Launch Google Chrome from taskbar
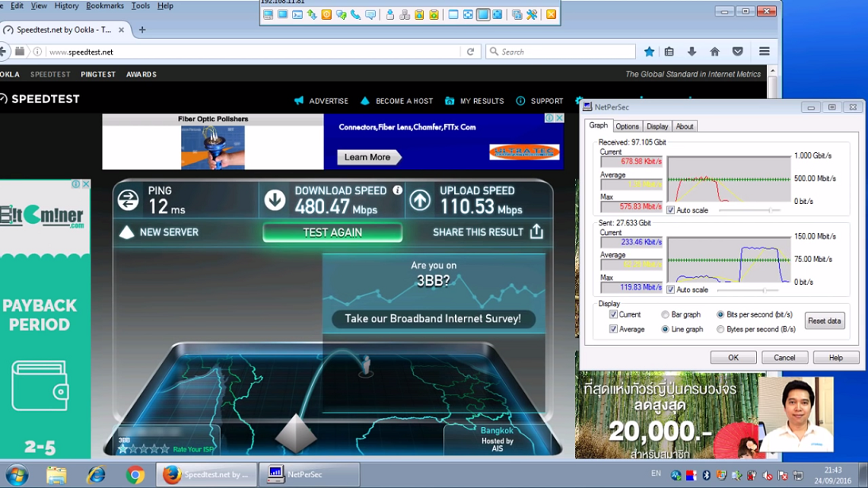Viewport: 868px width, 488px height. [135, 475]
